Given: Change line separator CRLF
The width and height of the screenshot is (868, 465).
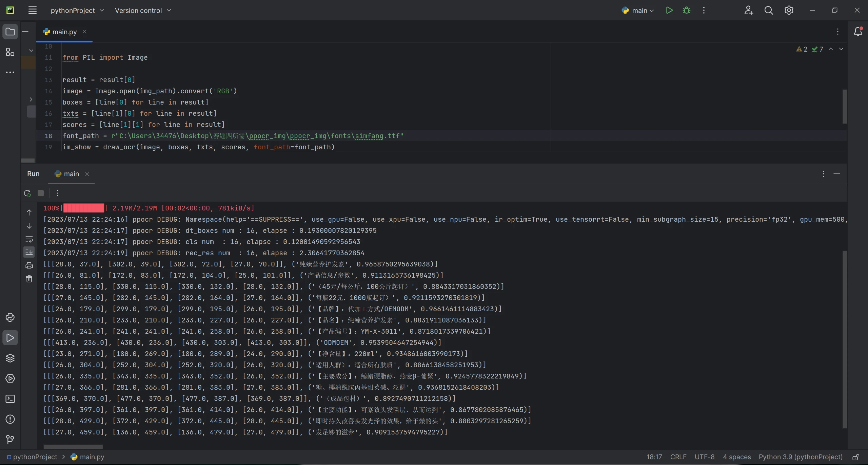Looking at the screenshot, I should pyautogui.click(x=678, y=457).
